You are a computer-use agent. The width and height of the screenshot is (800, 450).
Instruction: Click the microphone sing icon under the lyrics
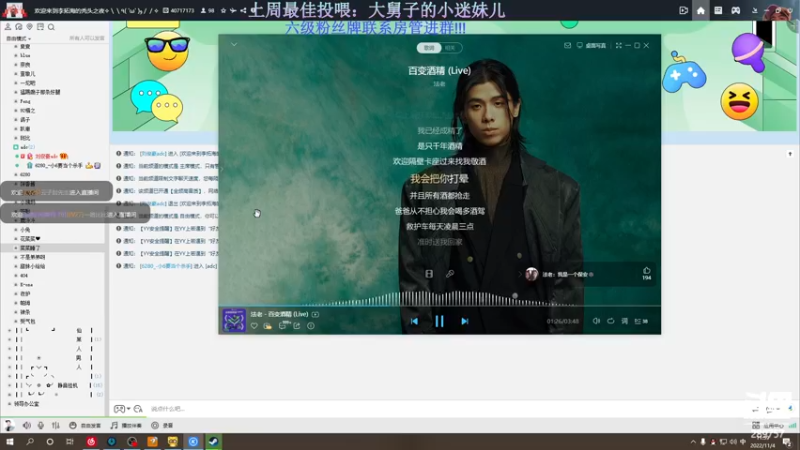pos(450,274)
